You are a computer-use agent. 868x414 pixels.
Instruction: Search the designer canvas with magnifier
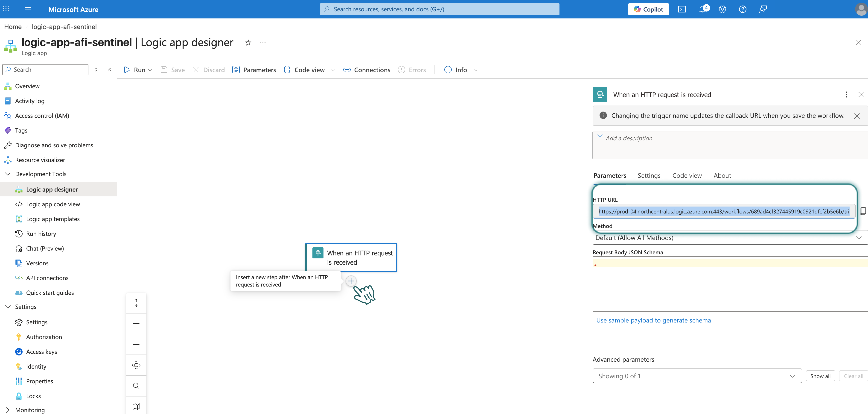tap(136, 386)
